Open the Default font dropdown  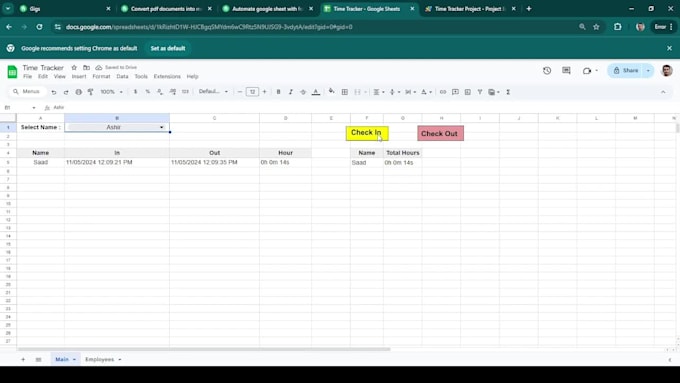(213, 92)
